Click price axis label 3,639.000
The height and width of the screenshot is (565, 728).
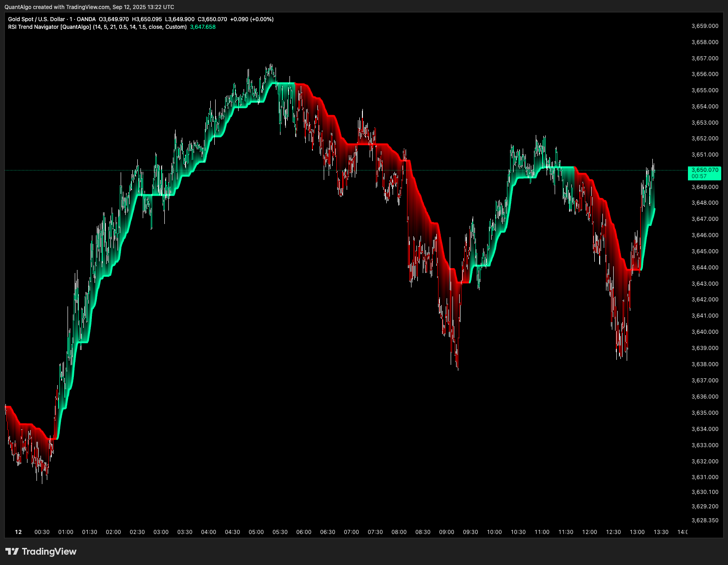[705, 348]
